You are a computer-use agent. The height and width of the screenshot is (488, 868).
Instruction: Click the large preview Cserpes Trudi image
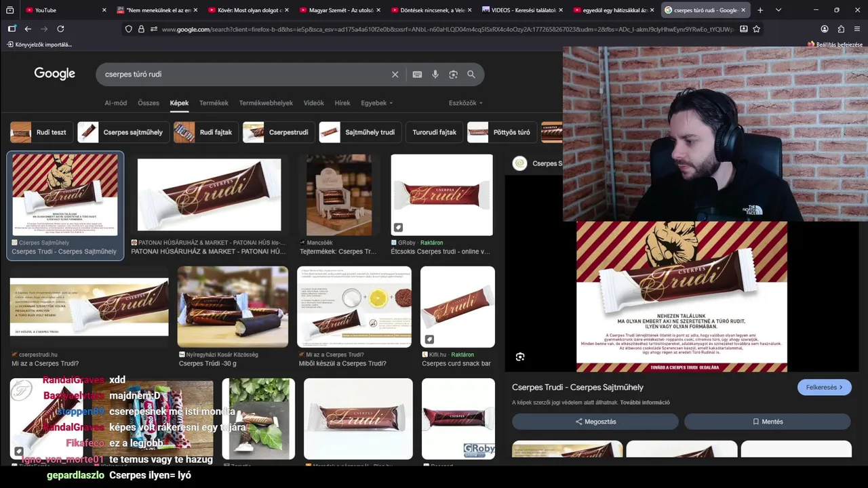click(x=682, y=297)
